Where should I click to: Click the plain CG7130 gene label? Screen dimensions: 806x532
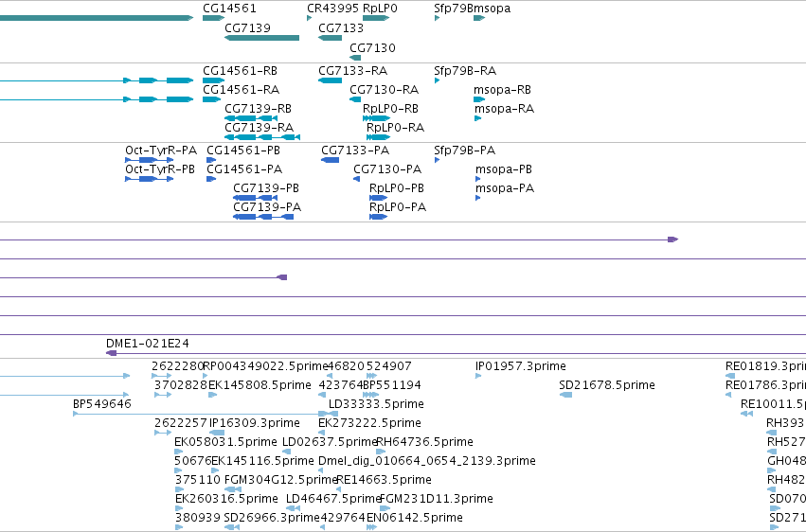[x=372, y=47]
